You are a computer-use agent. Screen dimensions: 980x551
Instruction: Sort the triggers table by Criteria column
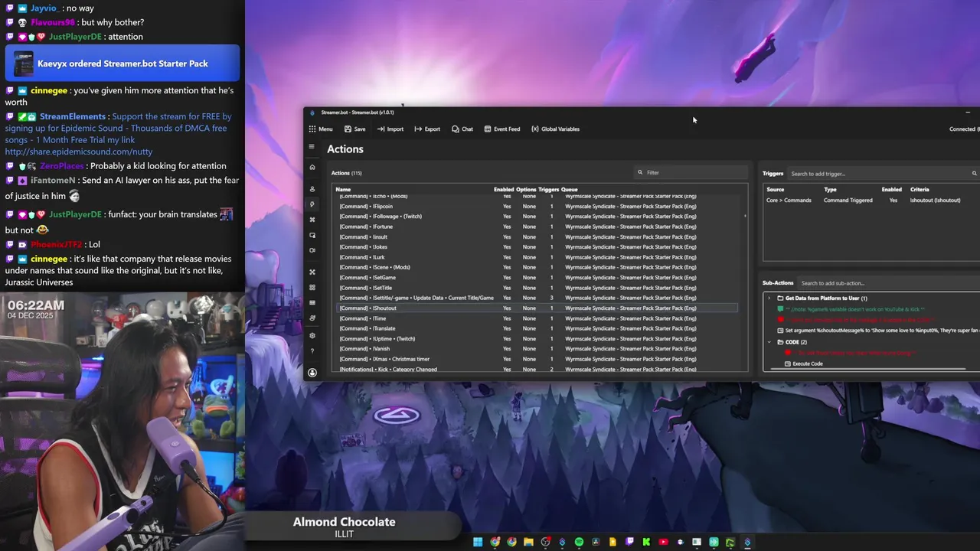(x=920, y=189)
